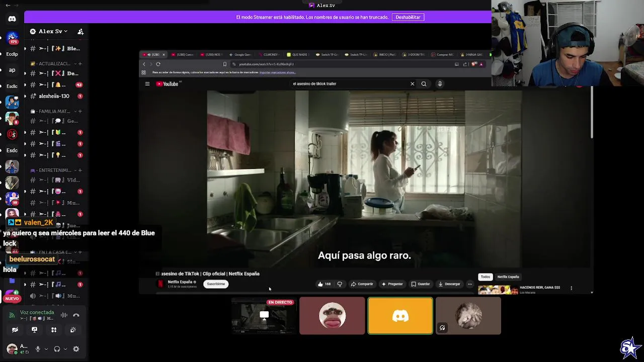Image resolution: width=644 pixels, height=362 pixels.
Task: Like the video with 168 likes
Action: point(324,284)
